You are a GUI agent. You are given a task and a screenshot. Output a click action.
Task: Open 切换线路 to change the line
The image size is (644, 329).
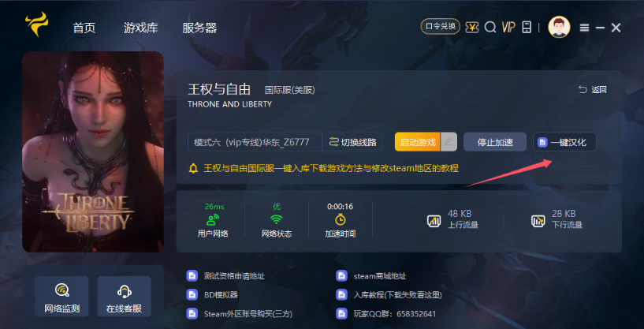(x=352, y=142)
